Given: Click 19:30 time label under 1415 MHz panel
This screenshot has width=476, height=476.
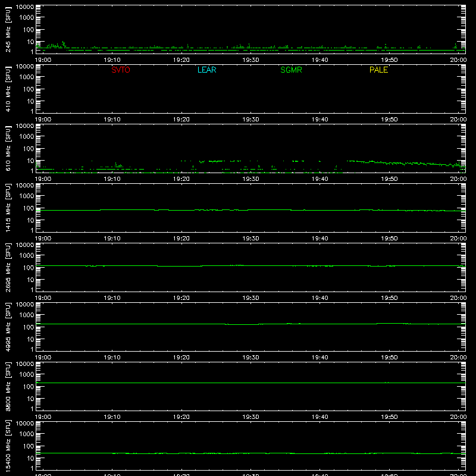Looking at the screenshot, I should click(x=250, y=239).
